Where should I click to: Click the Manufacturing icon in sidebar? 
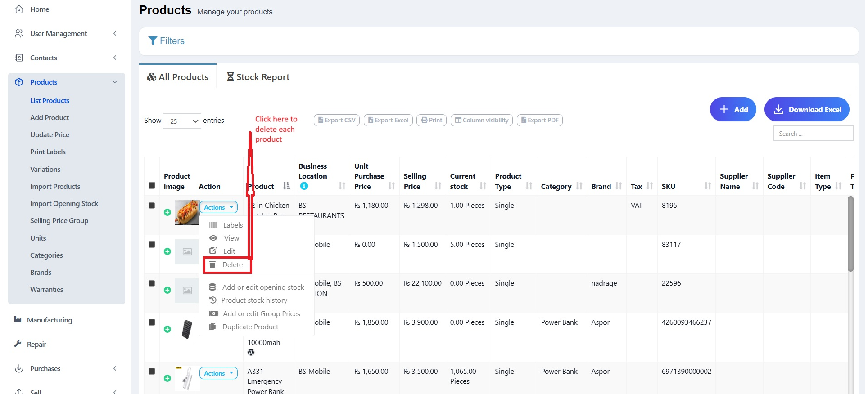coord(18,320)
